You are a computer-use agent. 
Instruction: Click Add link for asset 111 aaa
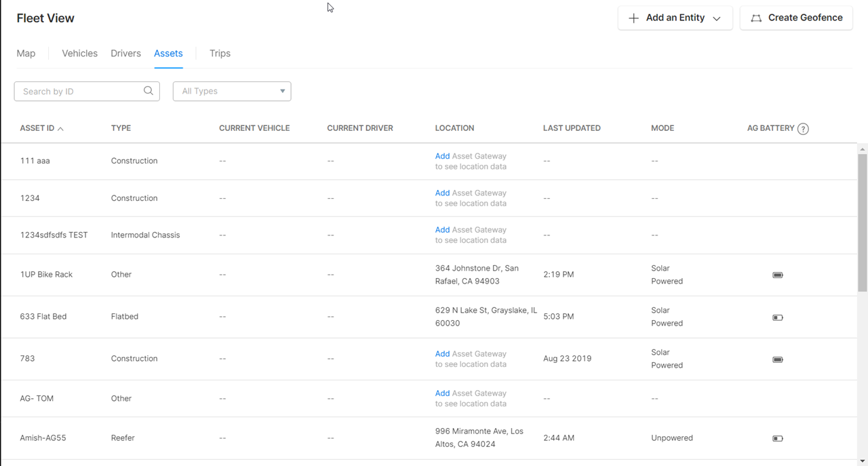coord(442,156)
